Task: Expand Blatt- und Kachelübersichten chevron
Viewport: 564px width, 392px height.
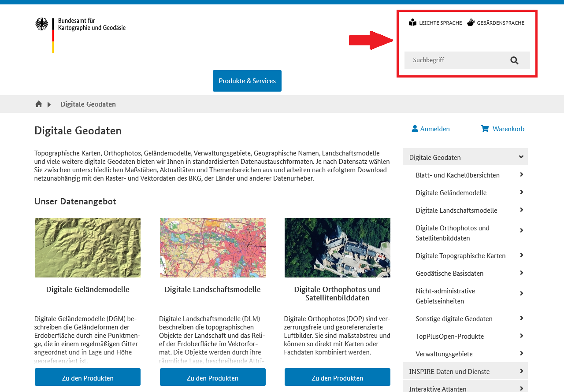Action: [x=521, y=174]
